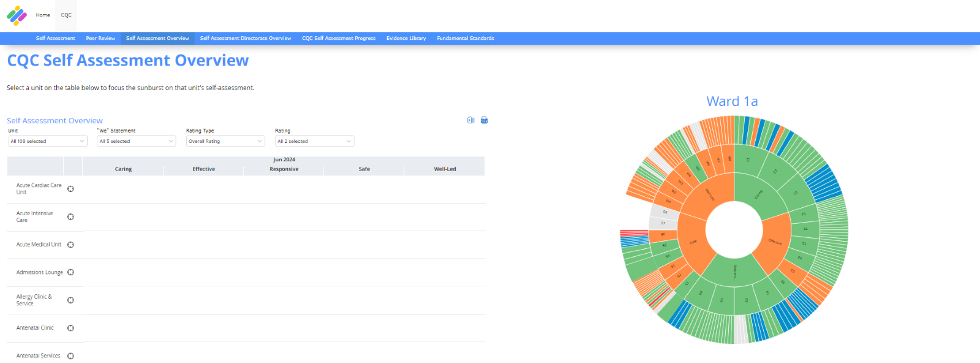This screenshot has width=980, height=363.
Task: Click the W4 sunburst segment
Action: tap(688, 175)
